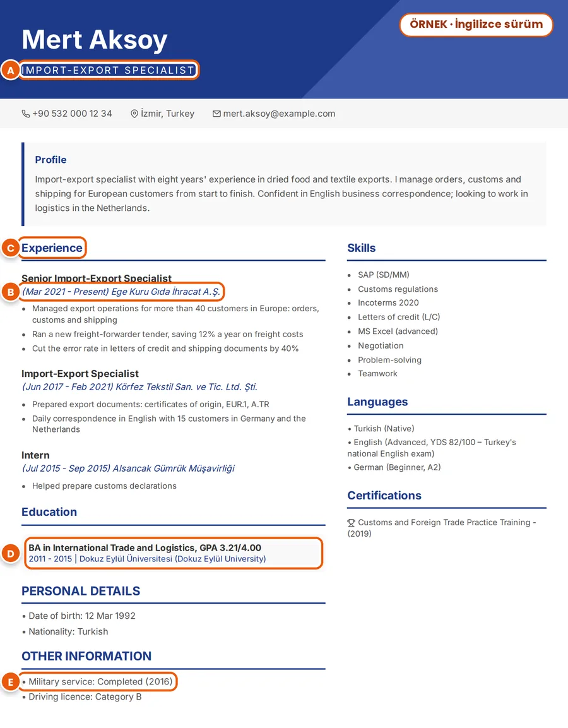Click the orange A annotation marker
Screen dimensions: 568x728
10,71
